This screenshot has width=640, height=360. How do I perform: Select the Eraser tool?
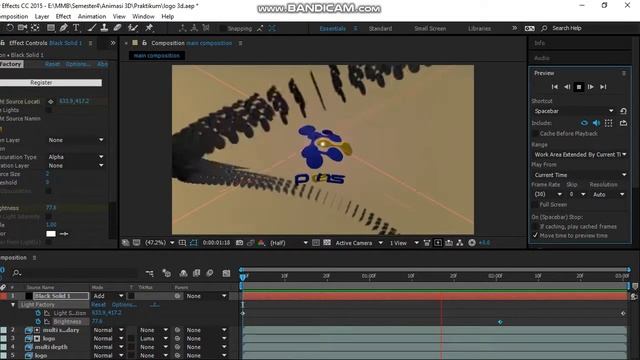coord(117,28)
